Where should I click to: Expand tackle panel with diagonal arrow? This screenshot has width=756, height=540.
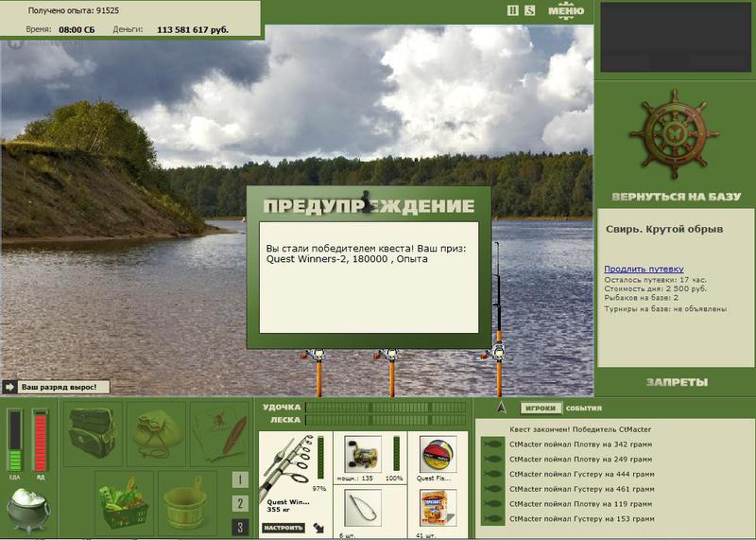[x=318, y=527]
